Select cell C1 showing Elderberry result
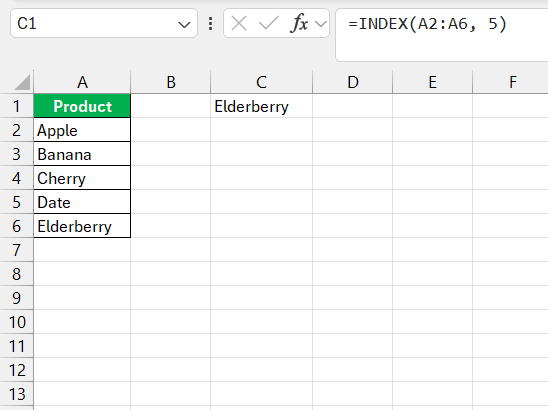 click(261, 106)
